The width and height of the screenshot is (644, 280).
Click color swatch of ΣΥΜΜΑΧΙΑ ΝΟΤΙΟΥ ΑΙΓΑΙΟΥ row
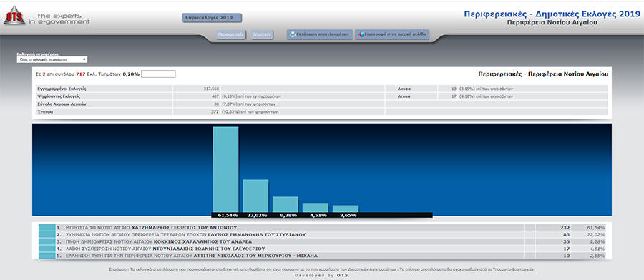pyautogui.click(x=47, y=234)
